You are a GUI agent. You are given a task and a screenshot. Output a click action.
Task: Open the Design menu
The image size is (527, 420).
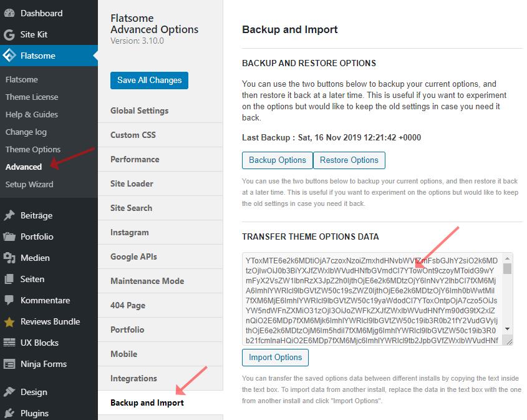coord(34,392)
